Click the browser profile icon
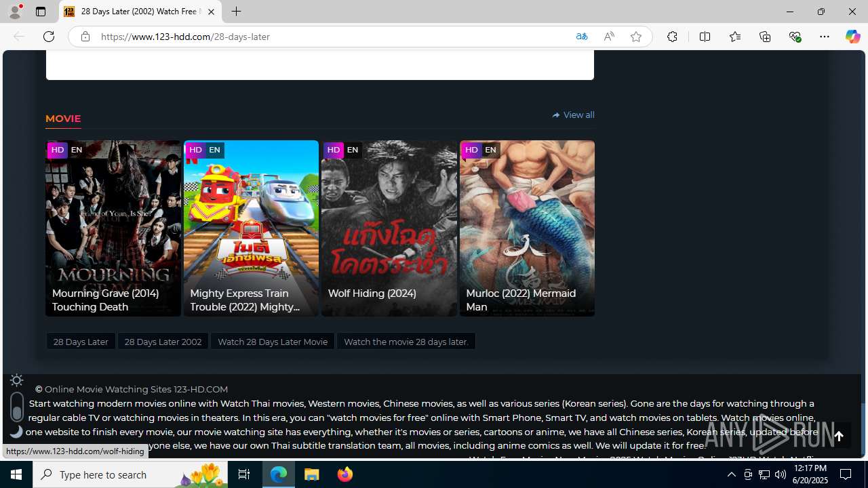This screenshot has height=488, width=868. tap(15, 12)
